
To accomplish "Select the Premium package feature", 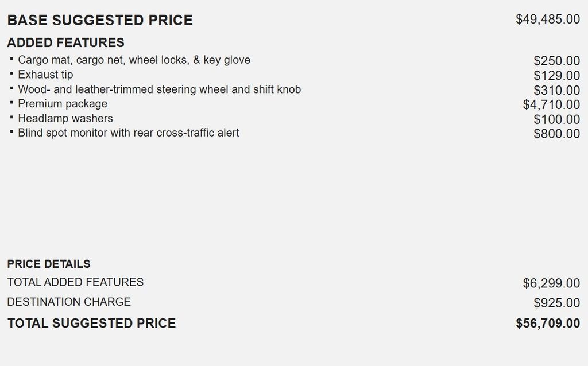I will click(63, 104).
